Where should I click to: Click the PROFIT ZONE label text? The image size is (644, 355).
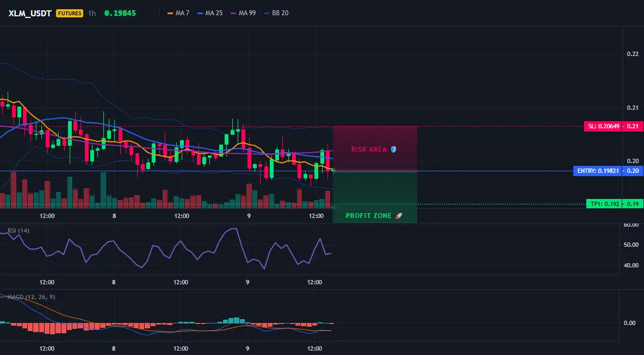click(x=369, y=216)
